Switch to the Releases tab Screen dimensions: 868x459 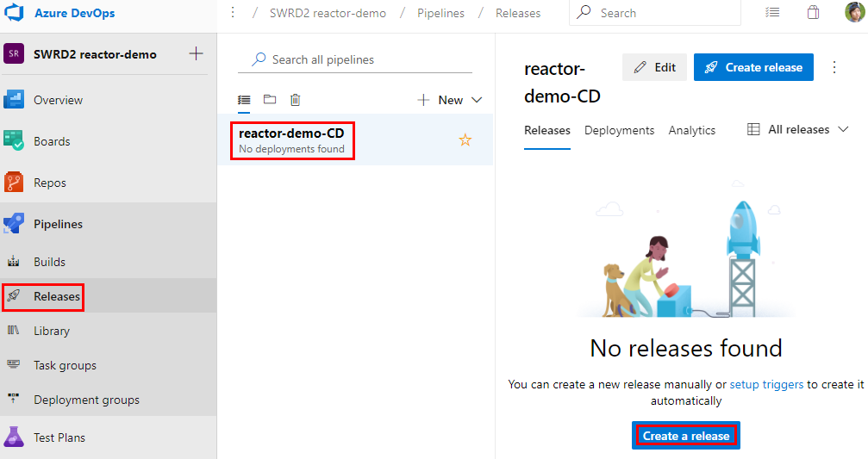click(x=547, y=131)
